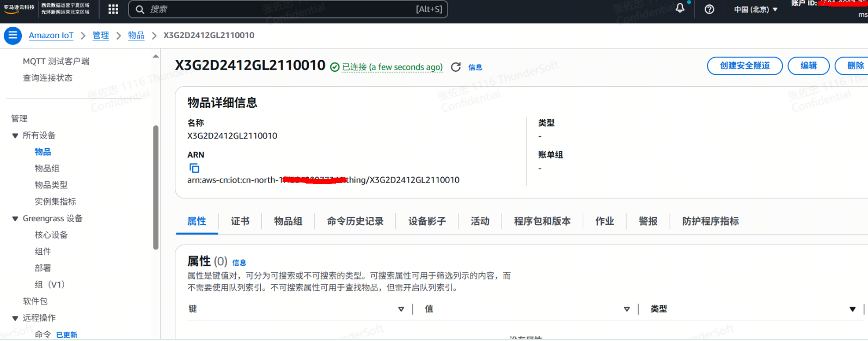The height and width of the screenshot is (341, 868).
Task: Sort by the 键 column arrow
Action: pos(401,309)
